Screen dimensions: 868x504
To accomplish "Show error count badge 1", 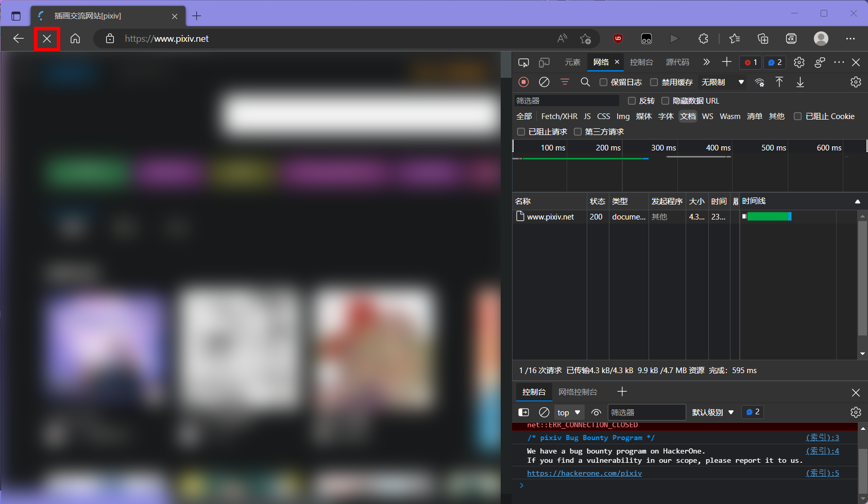I will pyautogui.click(x=751, y=62).
